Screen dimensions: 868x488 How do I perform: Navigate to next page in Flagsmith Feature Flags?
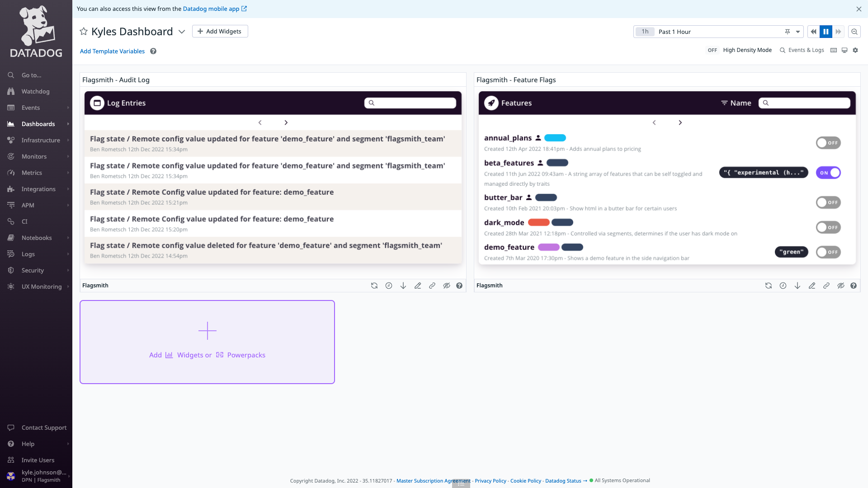[680, 123]
